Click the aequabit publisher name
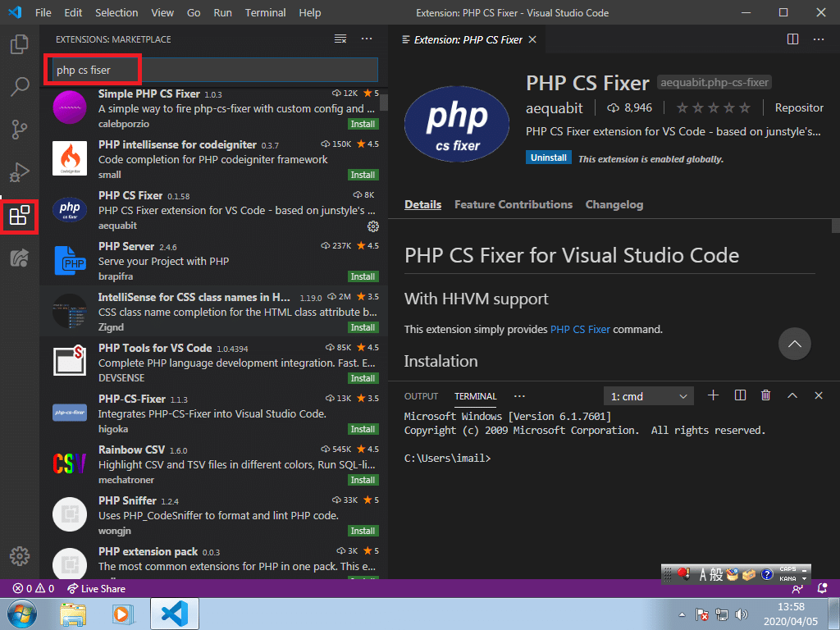Image resolution: width=840 pixels, height=630 pixels. 554,108
